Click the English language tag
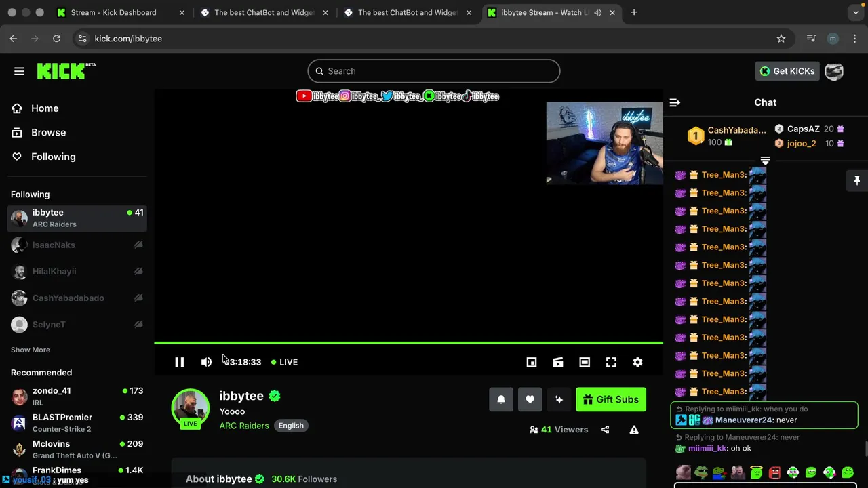 291,426
